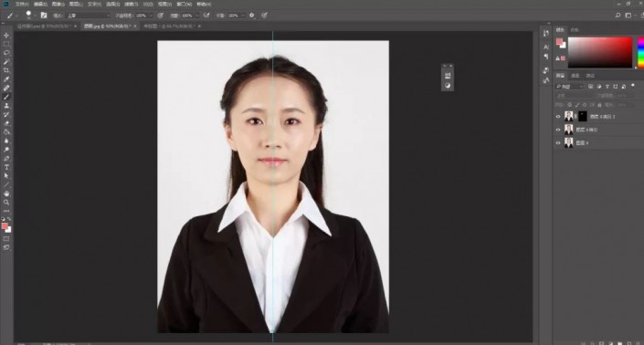
Task: Select the Magic Wand tool
Action: point(6,61)
